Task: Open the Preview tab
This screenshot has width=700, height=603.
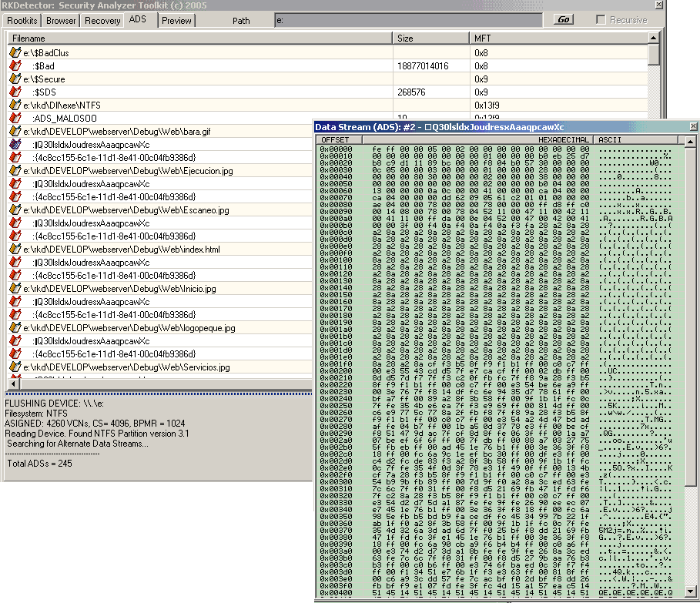Action: [x=176, y=20]
